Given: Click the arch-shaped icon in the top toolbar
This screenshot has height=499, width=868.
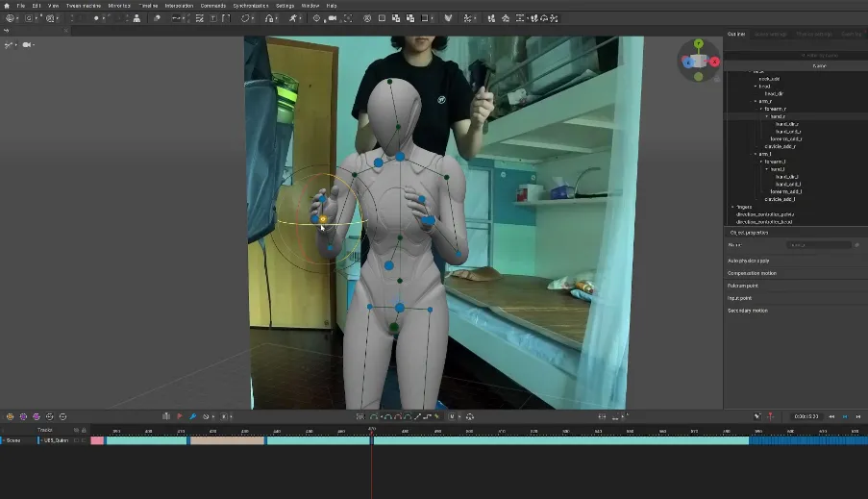Looking at the screenshot, I should coord(269,18).
